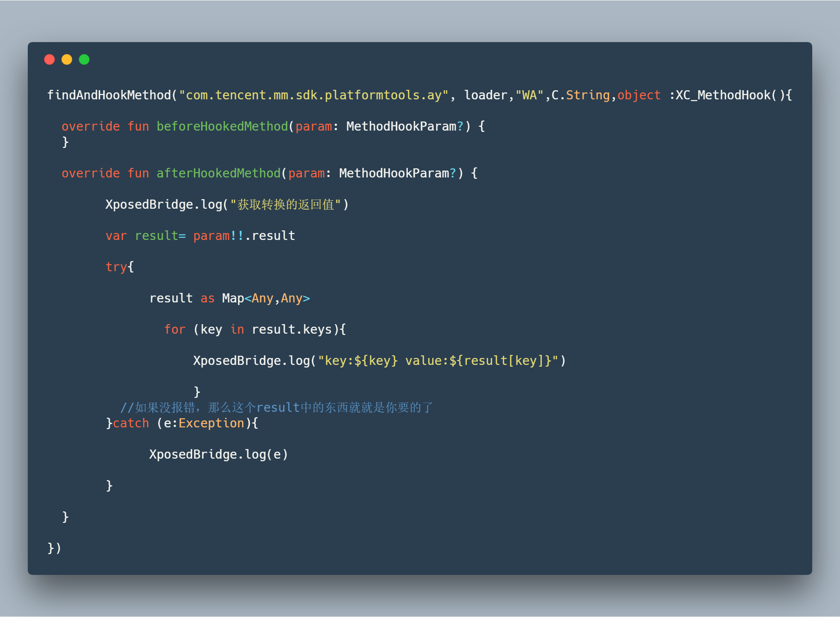Image resolution: width=840 pixels, height=617 pixels.
Task: Click the "WA" string literal
Action: (x=529, y=95)
